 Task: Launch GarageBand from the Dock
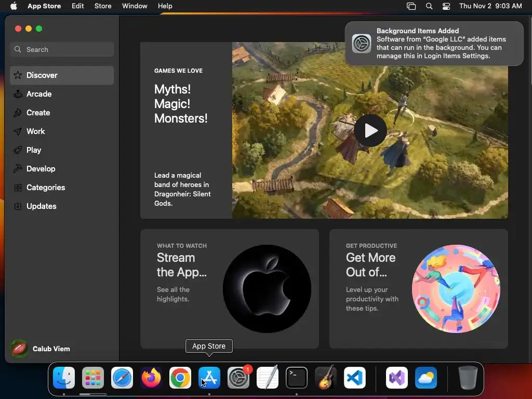pyautogui.click(x=326, y=378)
